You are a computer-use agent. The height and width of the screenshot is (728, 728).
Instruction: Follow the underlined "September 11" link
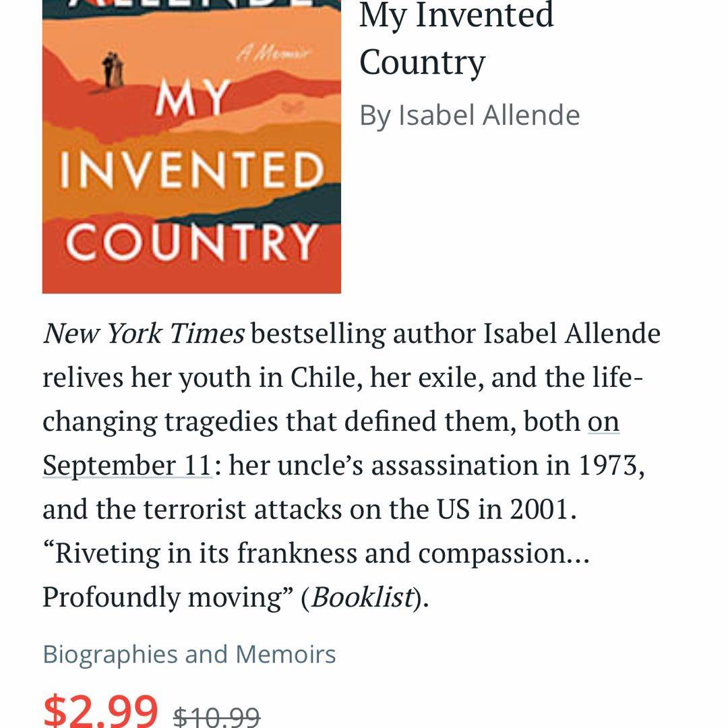tap(127, 465)
